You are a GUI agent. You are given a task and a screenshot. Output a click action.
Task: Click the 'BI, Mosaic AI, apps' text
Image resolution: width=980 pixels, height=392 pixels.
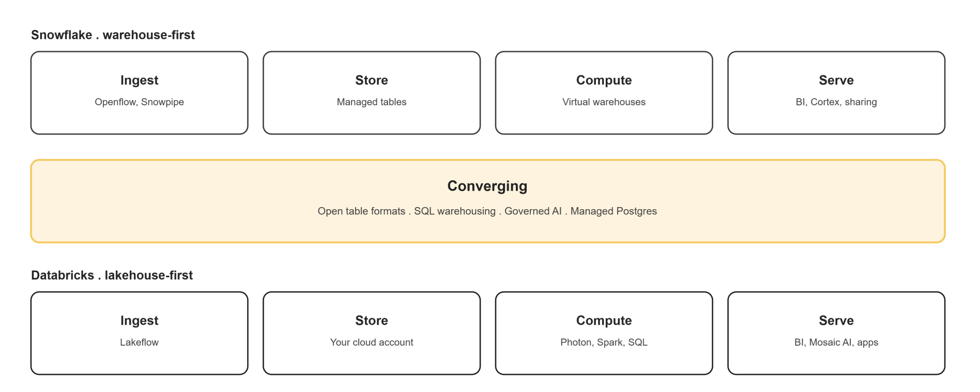click(x=836, y=342)
